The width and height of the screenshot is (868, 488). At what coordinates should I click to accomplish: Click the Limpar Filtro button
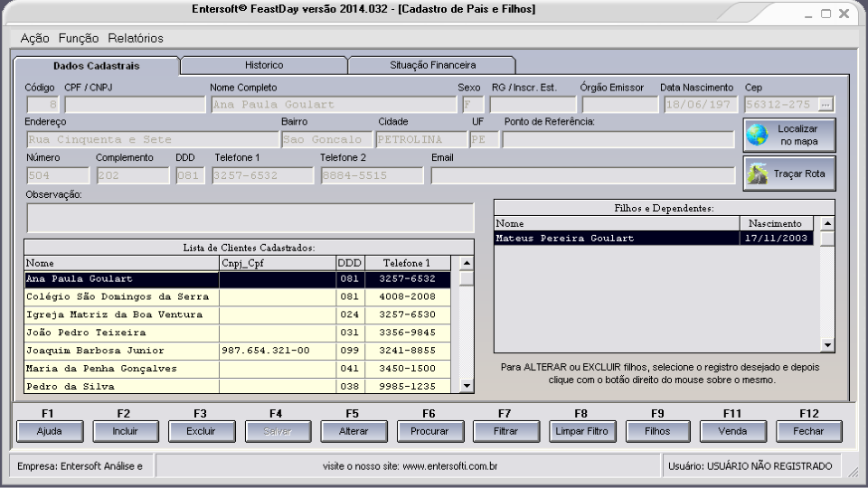point(582,432)
